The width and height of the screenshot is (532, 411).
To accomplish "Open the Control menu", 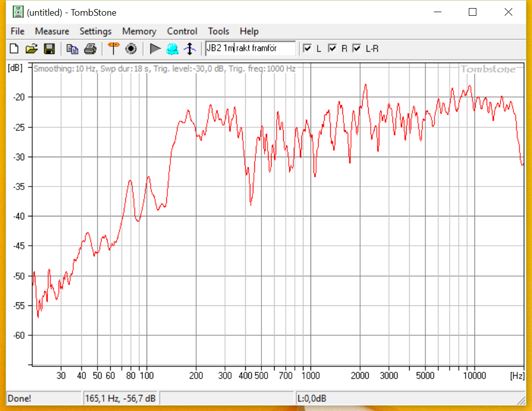I will pos(182,31).
